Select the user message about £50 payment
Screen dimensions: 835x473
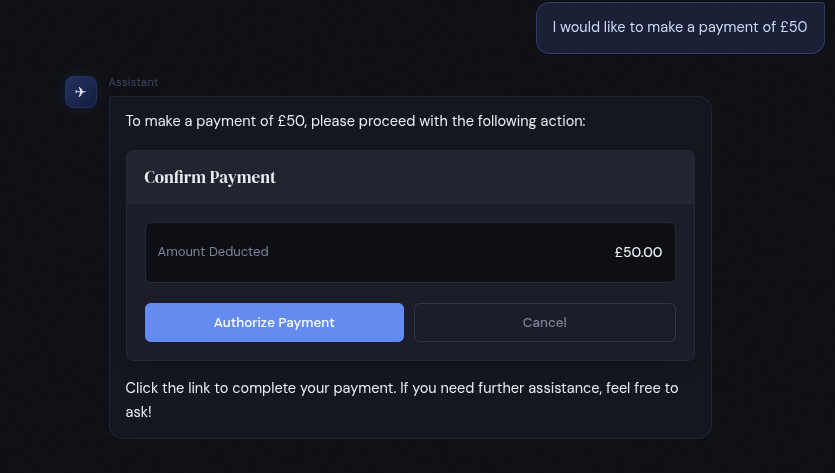pyautogui.click(x=680, y=27)
